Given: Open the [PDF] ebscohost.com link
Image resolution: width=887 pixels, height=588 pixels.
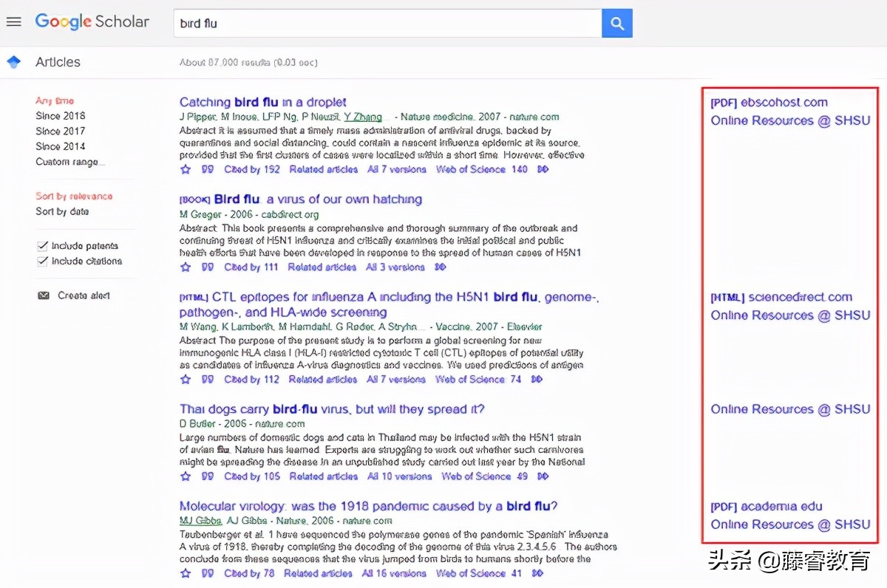Looking at the screenshot, I should 769,103.
